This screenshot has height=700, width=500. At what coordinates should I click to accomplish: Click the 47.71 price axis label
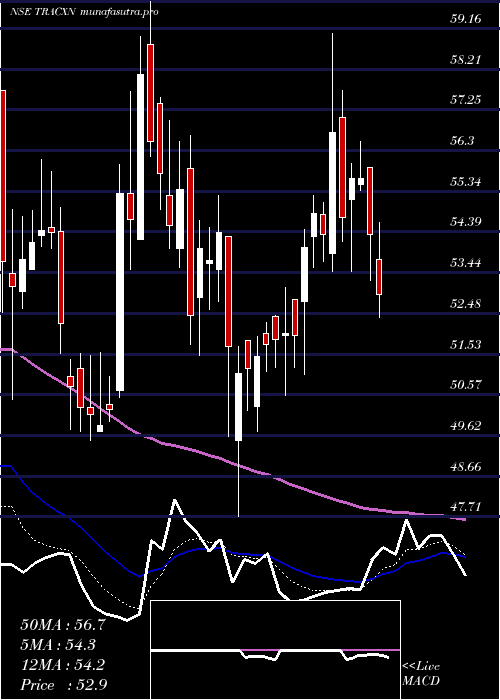click(465, 507)
